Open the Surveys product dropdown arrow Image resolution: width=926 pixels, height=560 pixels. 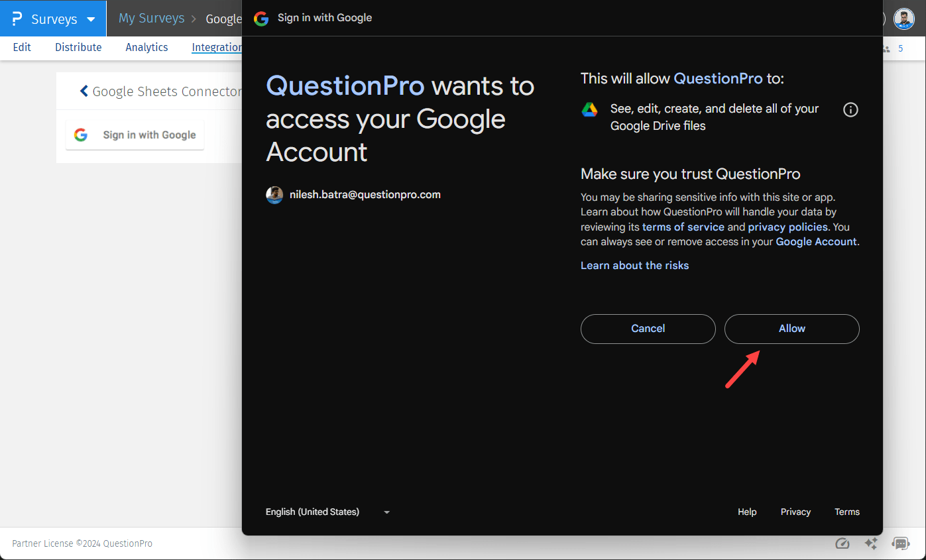click(91, 19)
